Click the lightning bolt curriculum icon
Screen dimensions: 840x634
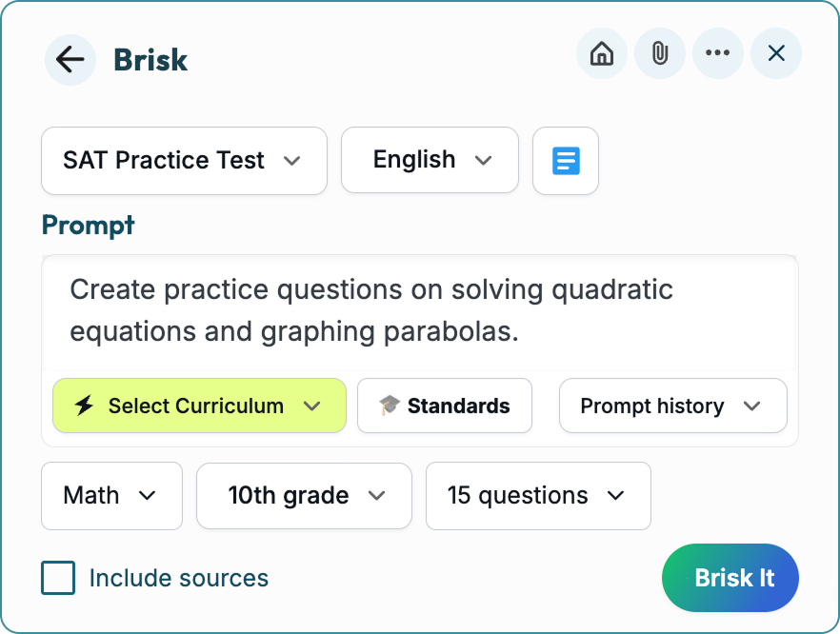pos(84,406)
